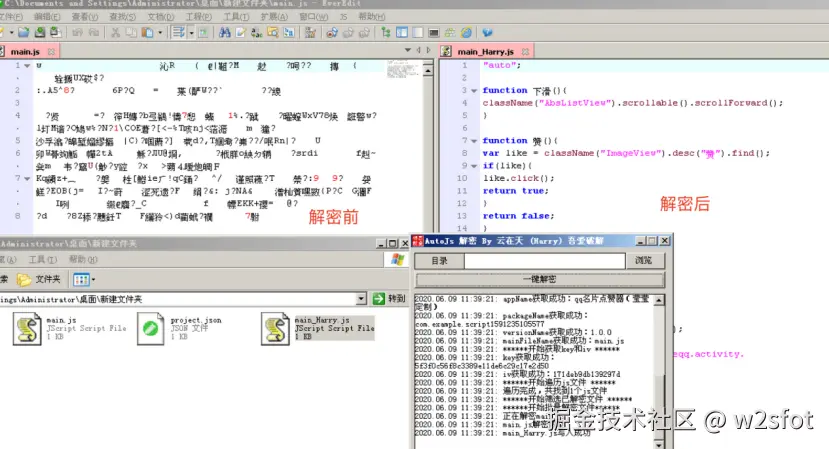This screenshot has height=449, width=829.
Task: Collapse function 赞 fold at line 7
Action: 474,141
